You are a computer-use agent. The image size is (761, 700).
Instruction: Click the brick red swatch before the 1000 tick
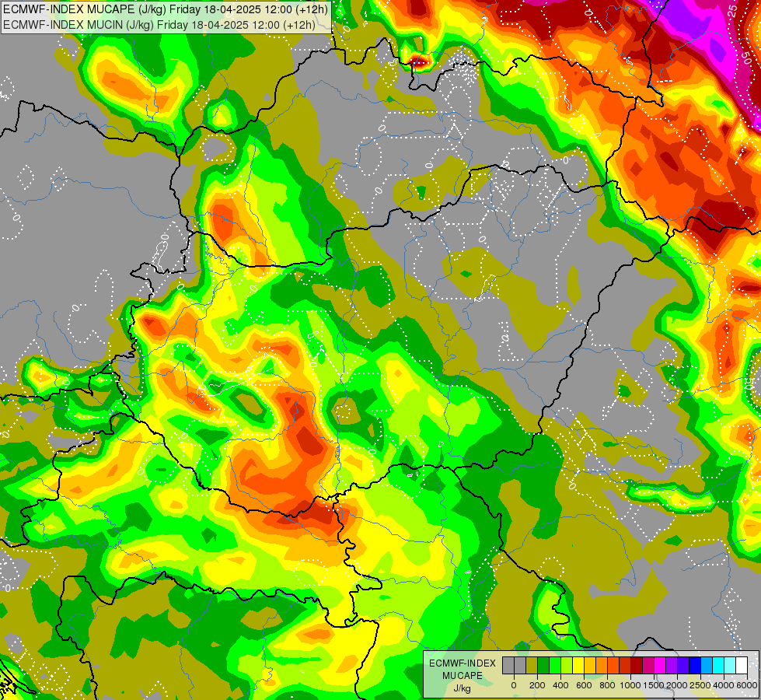point(625,666)
